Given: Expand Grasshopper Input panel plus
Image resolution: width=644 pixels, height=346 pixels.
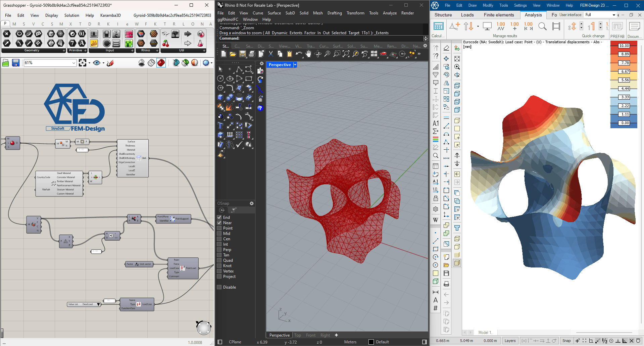Looking at the screenshot, I should [x=132, y=51].
